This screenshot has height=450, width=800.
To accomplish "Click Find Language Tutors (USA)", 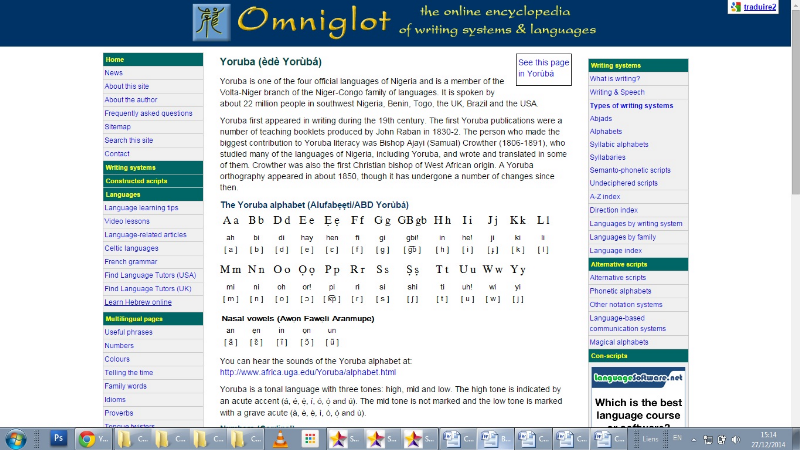I will click(x=150, y=275).
